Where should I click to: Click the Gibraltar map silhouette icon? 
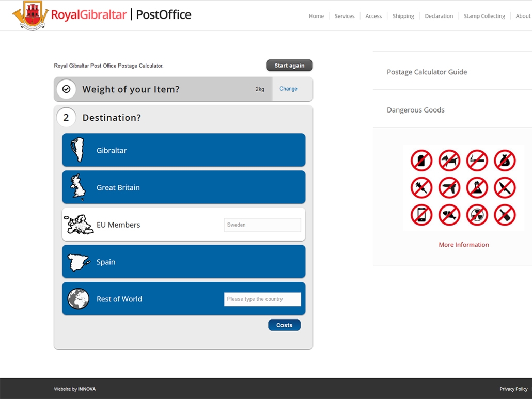pos(77,150)
